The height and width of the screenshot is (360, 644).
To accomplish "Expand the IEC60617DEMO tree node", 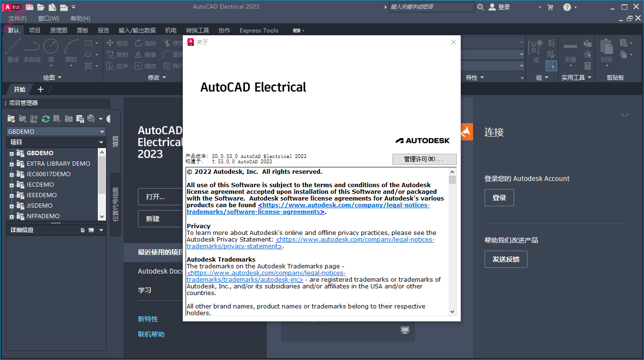I will coord(11,174).
